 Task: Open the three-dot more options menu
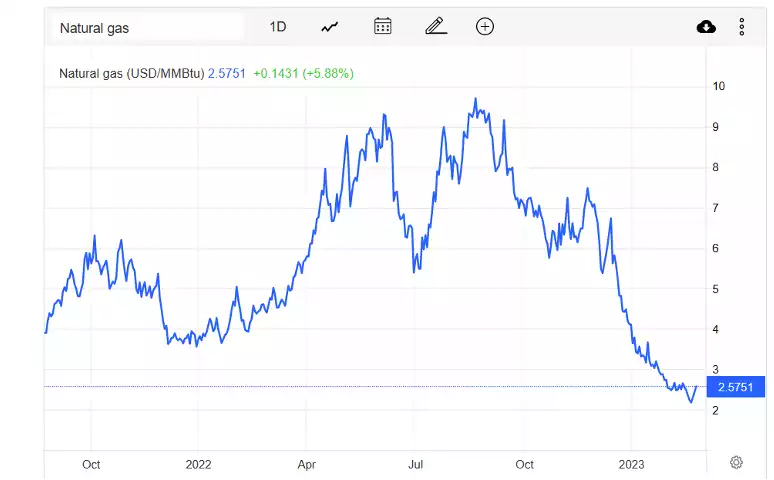741,27
